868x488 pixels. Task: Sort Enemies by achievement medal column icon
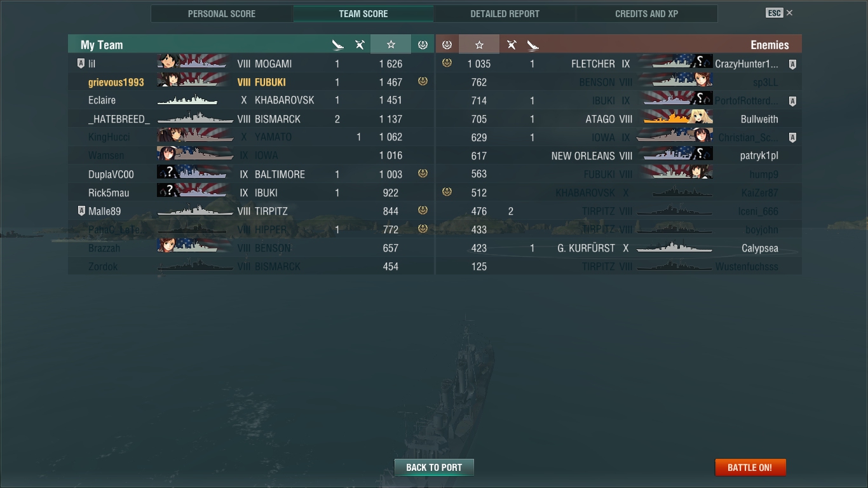click(447, 44)
